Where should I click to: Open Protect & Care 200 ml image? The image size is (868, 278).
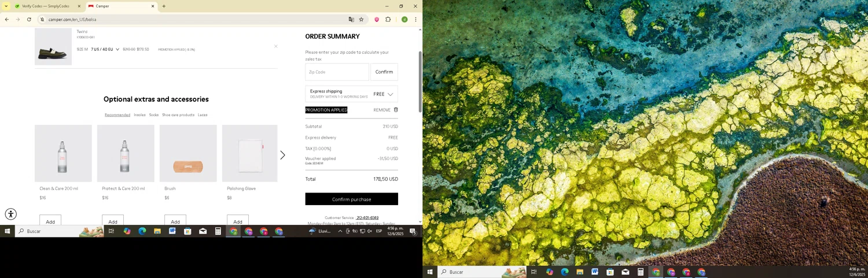pos(126,153)
